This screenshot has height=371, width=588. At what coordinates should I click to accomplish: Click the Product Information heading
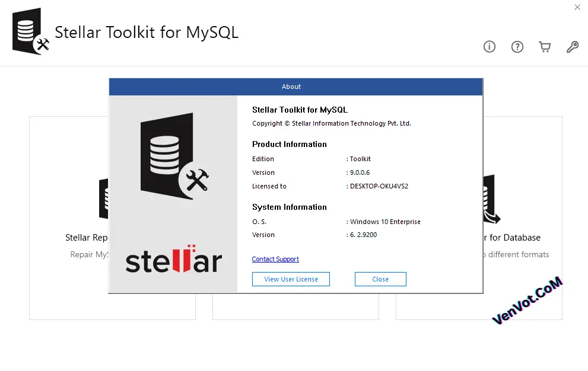289,144
